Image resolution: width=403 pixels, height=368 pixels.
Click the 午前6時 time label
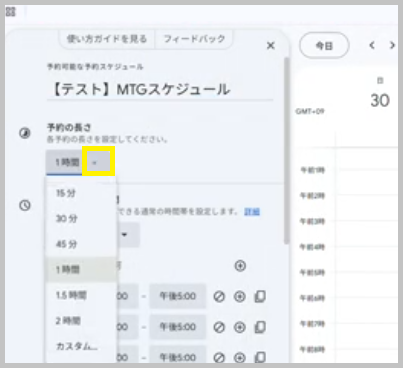(x=312, y=298)
